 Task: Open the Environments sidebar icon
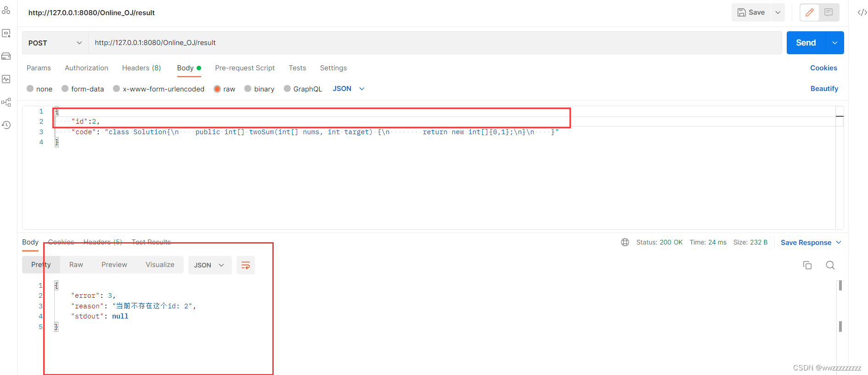point(6,56)
